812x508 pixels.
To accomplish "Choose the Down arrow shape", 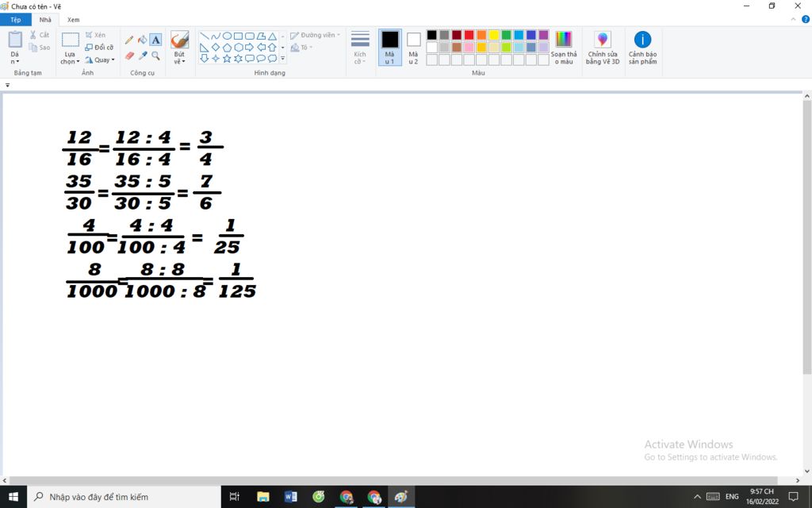I will coord(205,59).
